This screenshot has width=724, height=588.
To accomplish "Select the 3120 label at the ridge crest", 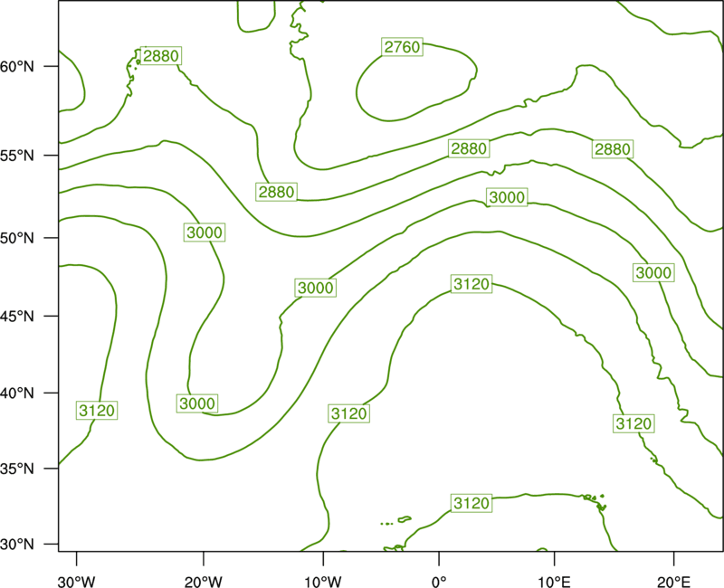I will tap(472, 284).
